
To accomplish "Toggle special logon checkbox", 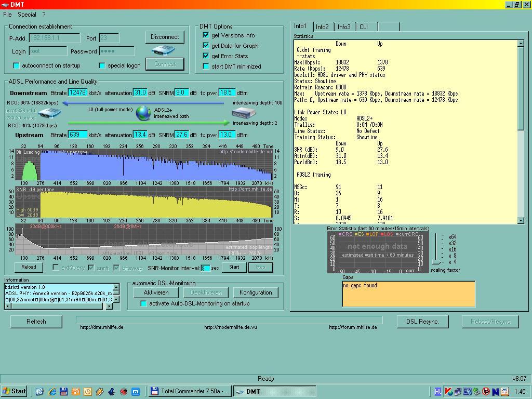I will tap(102, 65).
